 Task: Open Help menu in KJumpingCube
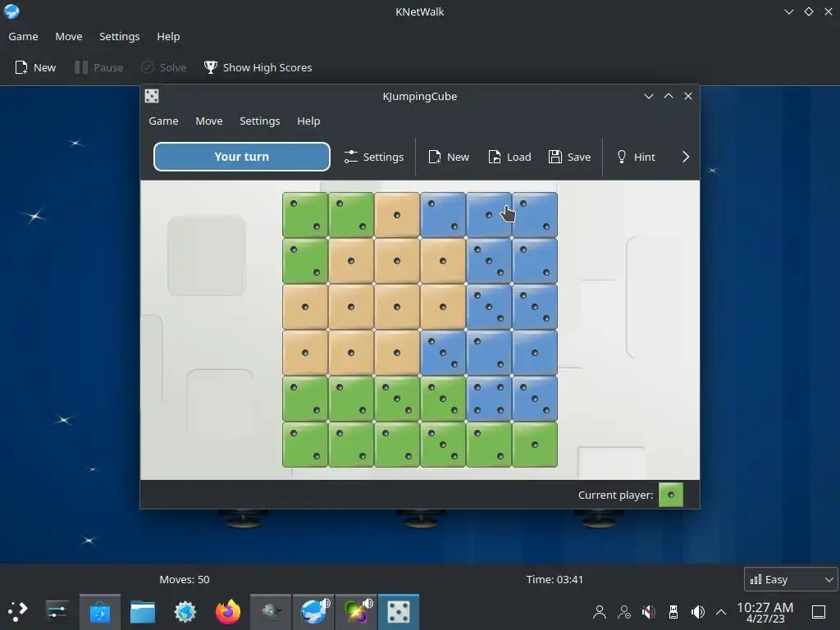(308, 121)
